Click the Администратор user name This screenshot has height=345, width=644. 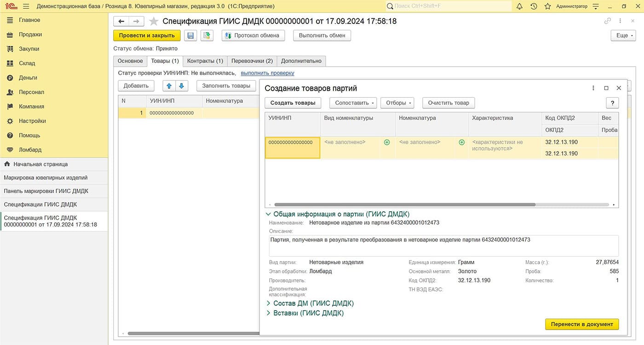click(x=572, y=6)
